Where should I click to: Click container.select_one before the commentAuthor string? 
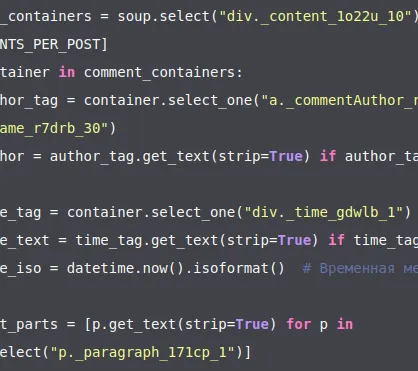click(168, 100)
